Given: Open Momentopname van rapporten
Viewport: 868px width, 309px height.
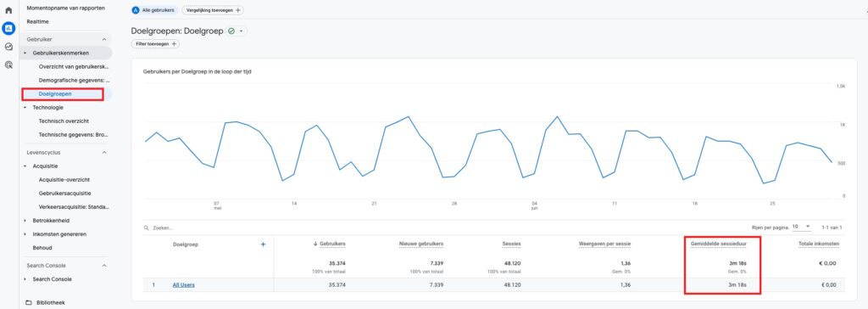Looking at the screenshot, I should [66, 8].
